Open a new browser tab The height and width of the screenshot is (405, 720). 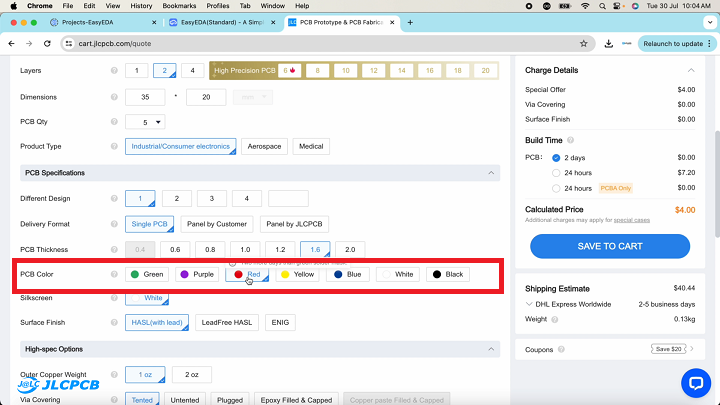point(410,22)
